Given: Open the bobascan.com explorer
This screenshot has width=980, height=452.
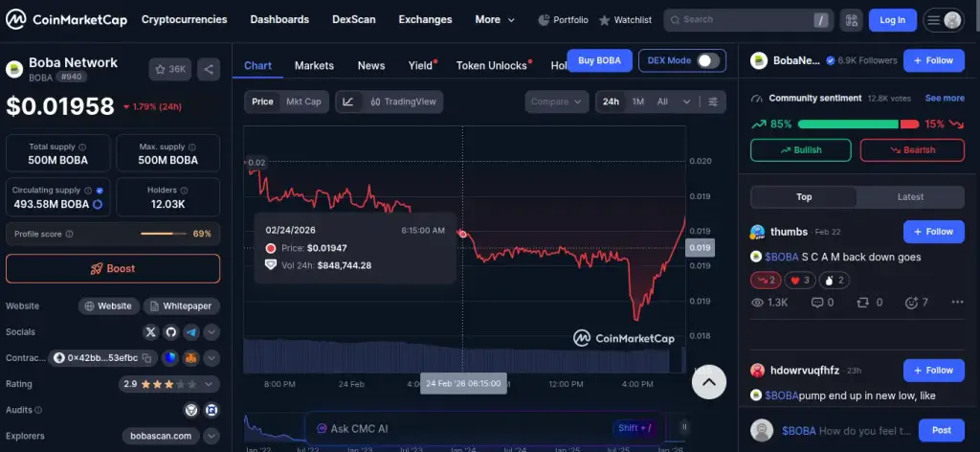Looking at the screenshot, I should (x=161, y=436).
